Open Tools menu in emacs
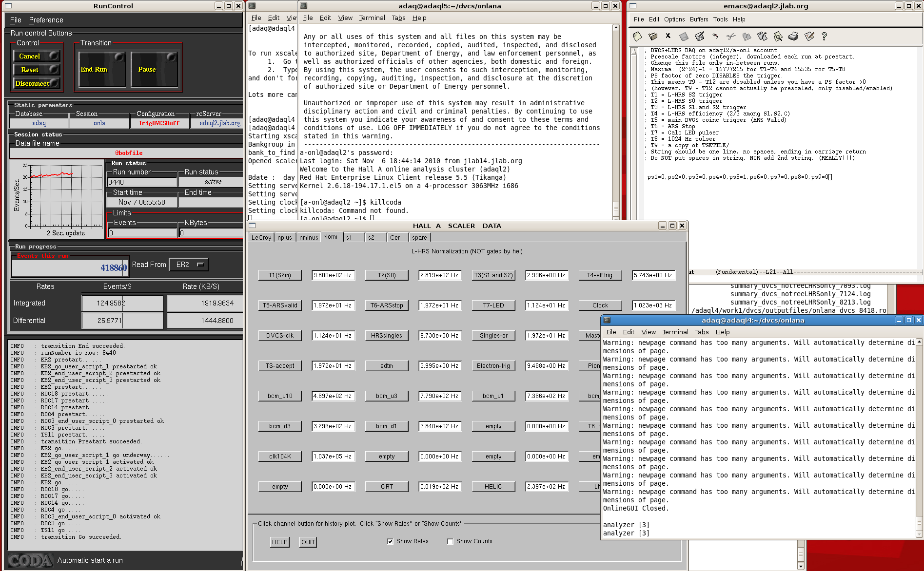The height and width of the screenshot is (571, 924). [x=720, y=19]
